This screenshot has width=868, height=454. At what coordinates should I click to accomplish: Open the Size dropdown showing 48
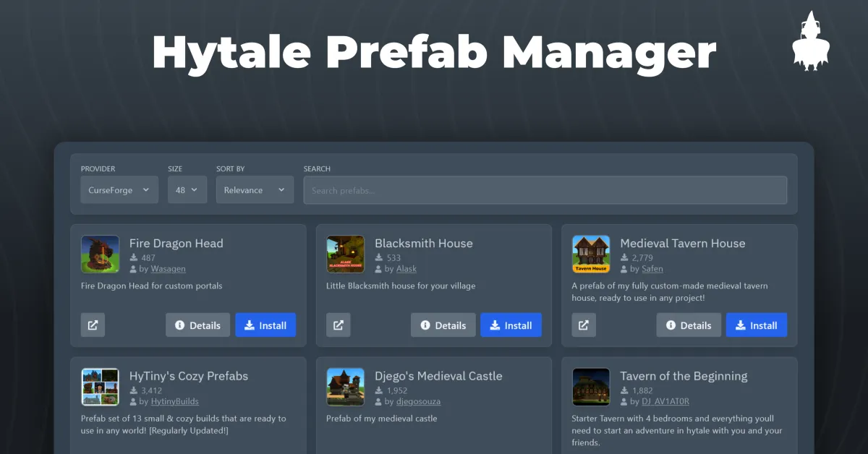(x=187, y=190)
